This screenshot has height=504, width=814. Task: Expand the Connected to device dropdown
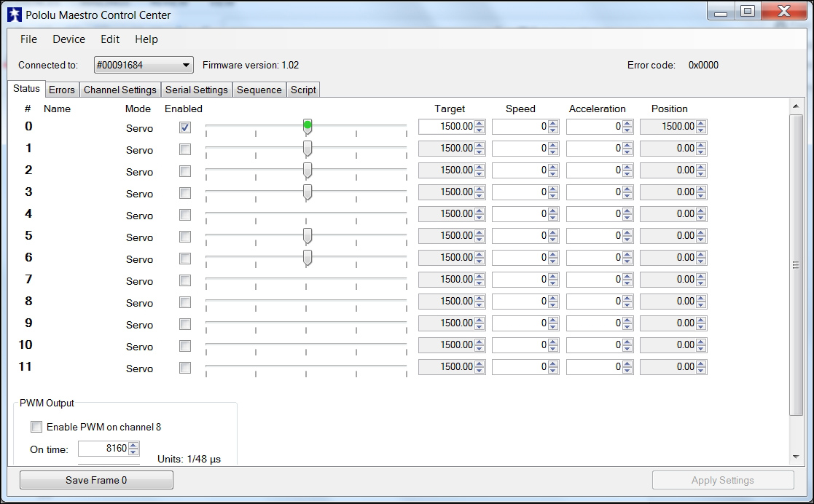click(144, 65)
